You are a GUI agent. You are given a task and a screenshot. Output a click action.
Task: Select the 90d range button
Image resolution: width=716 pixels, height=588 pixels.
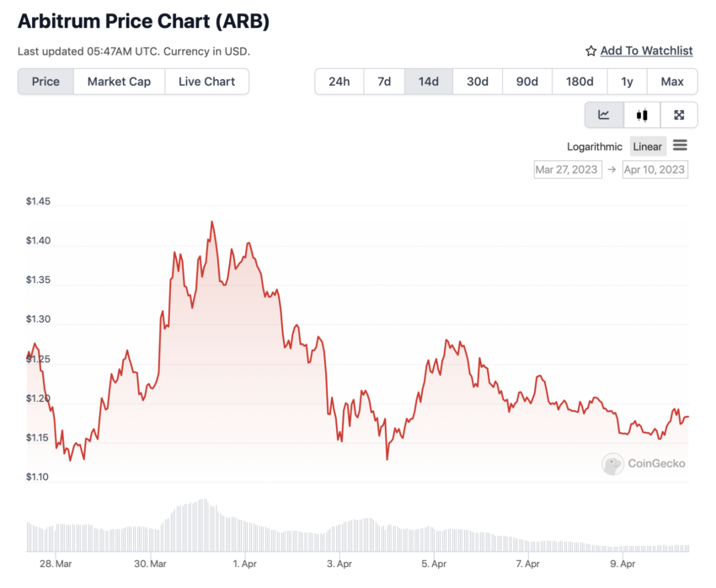click(x=527, y=82)
